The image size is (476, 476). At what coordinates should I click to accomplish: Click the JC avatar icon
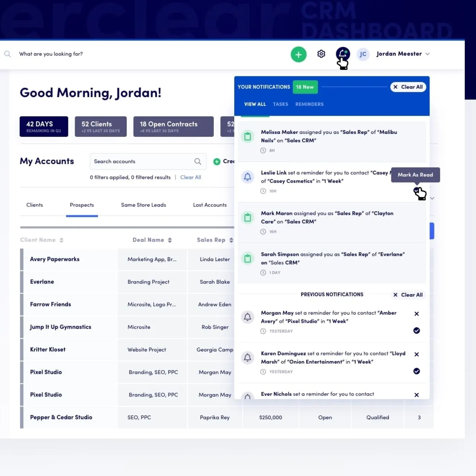click(x=363, y=54)
